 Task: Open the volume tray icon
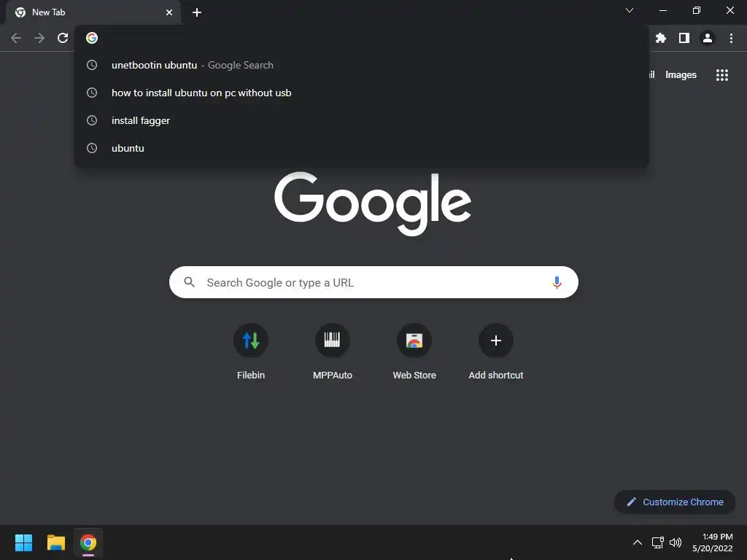(x=676, y=542)
